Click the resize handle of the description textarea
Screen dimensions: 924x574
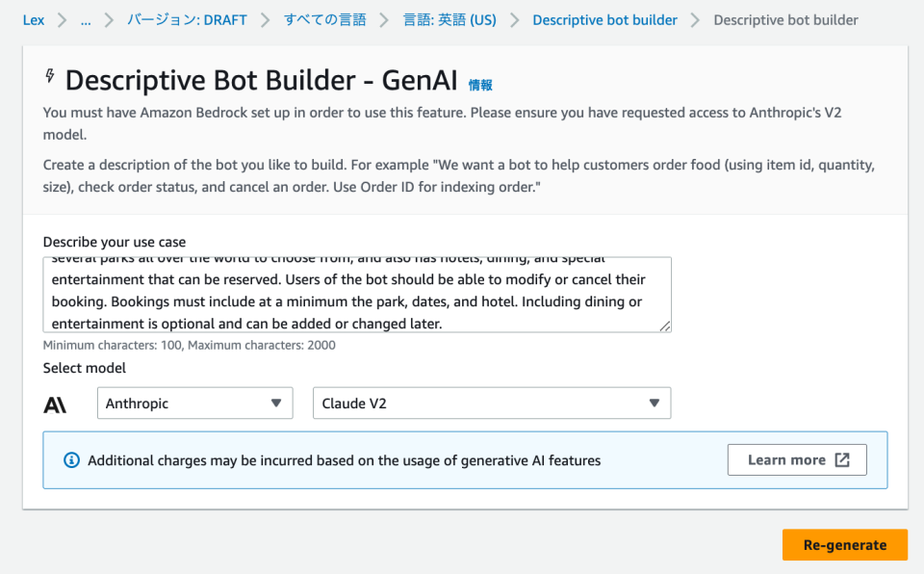pos(665,328)
